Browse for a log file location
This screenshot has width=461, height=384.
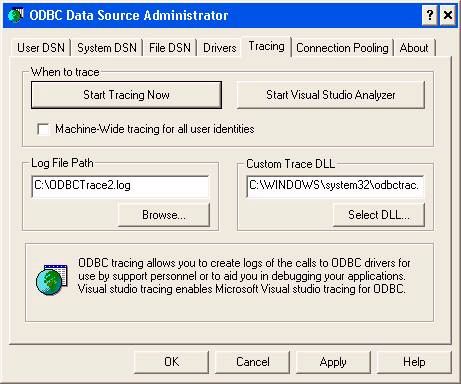(x=164, y=215)
